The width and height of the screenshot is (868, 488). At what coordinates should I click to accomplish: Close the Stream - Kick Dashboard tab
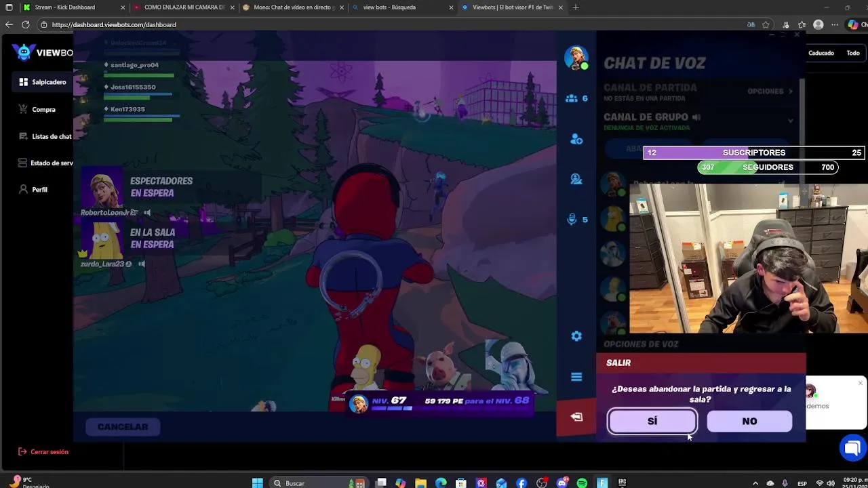(x=123, y=7)
